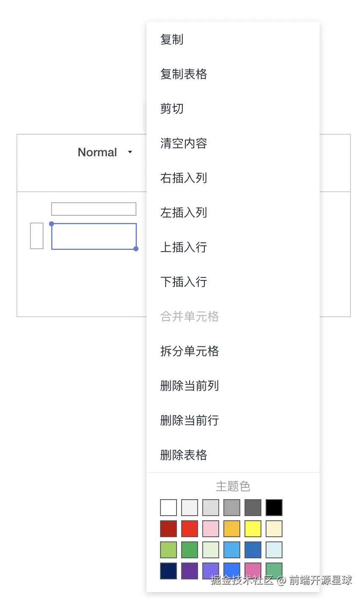Choose 复制表格 to copy the whole table
The width and height of the screenshot is (364, 598).
tap(183, 74)
